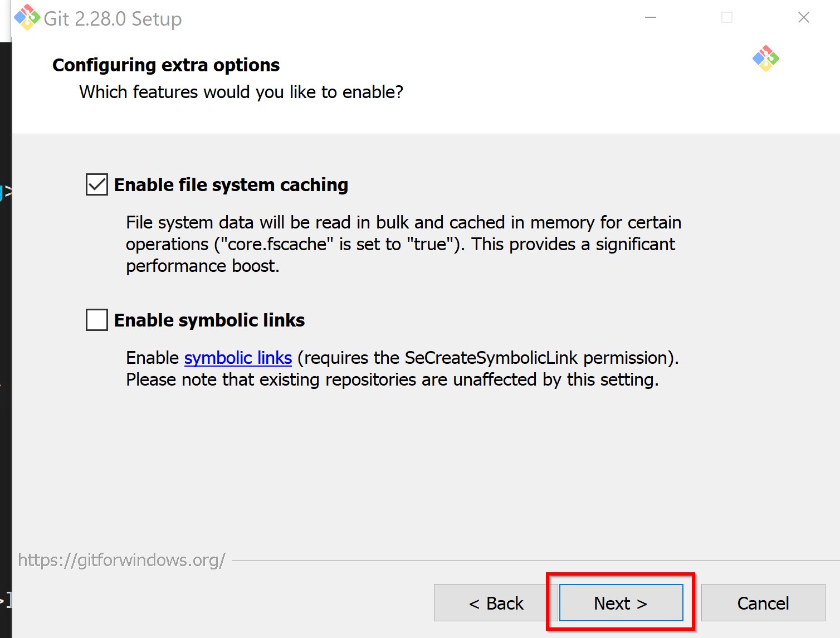Open the blue symbolic links hyperlink

point(238,358)
